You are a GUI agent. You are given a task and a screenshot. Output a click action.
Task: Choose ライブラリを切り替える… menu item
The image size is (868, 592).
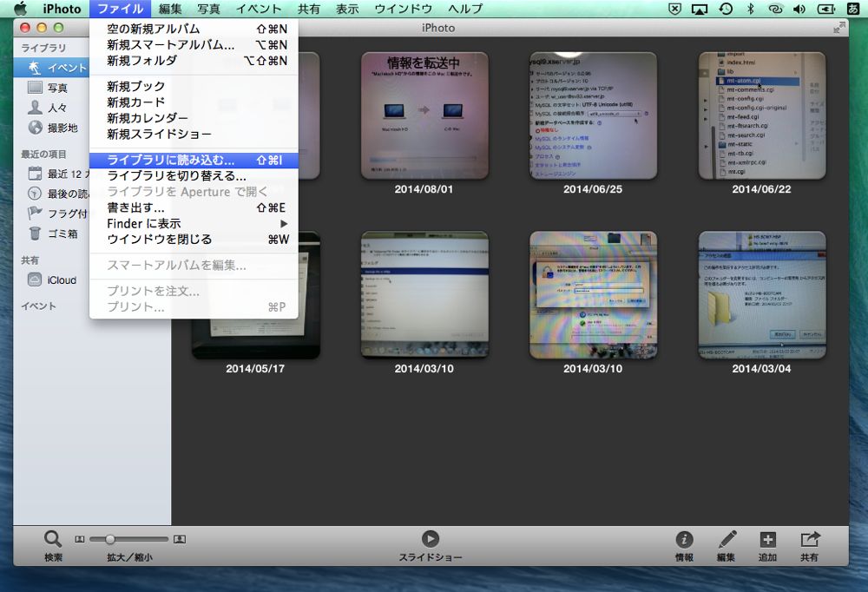pyautogui.click(x=194, y=176)
